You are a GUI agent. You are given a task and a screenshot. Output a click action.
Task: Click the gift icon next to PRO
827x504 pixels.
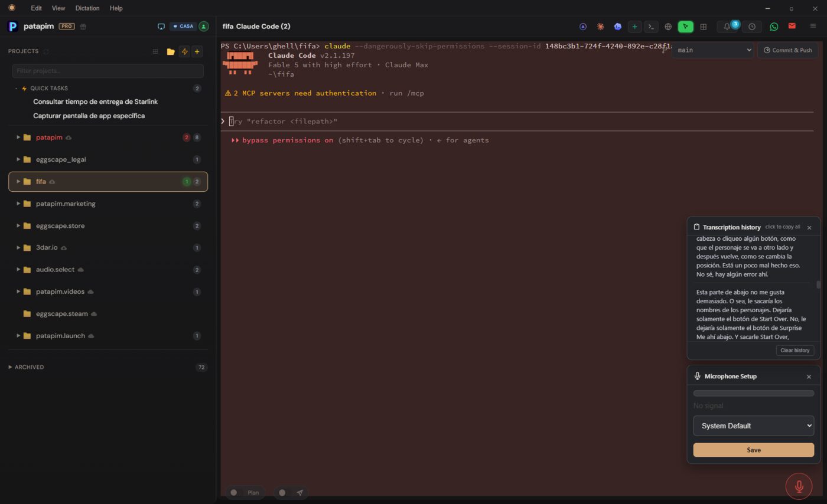coord(83,27)
